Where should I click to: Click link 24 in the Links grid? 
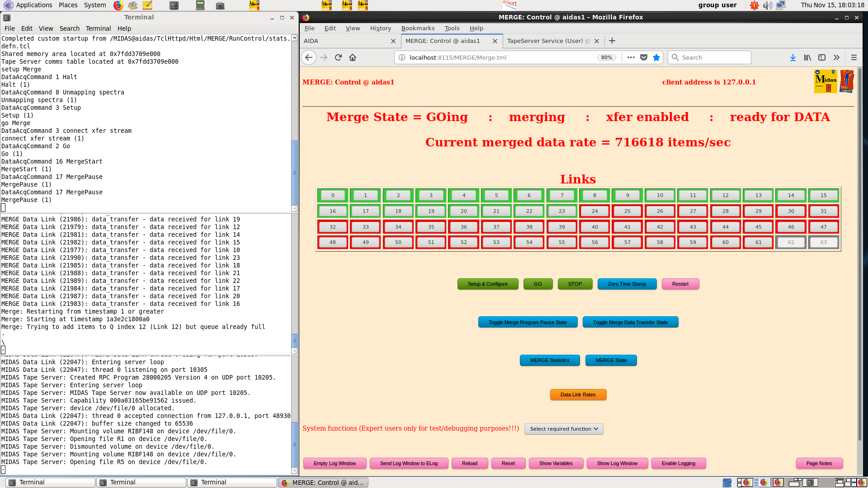(594, 211)
